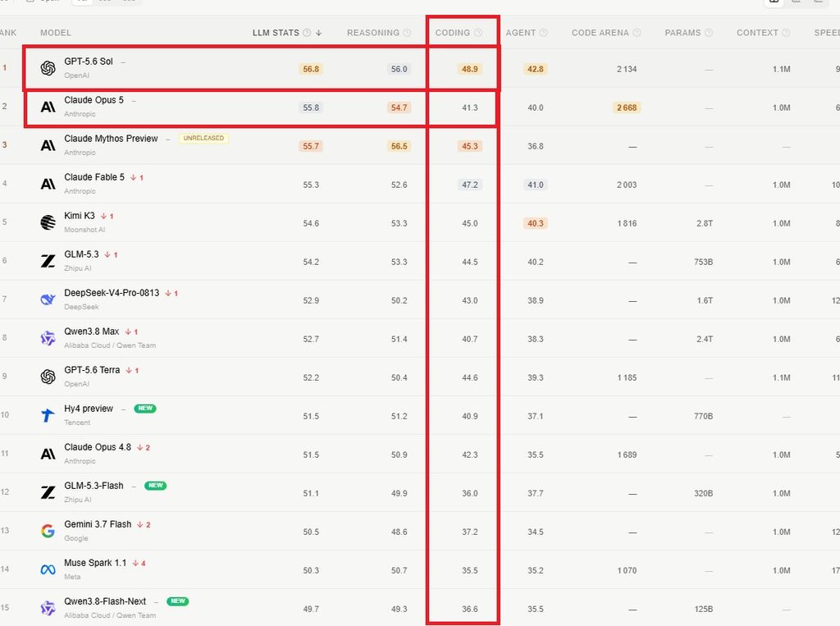Sort by the REASONING column header
This screenshot has height=626, width=840.
pyautogui.click(x=373, y=33)
